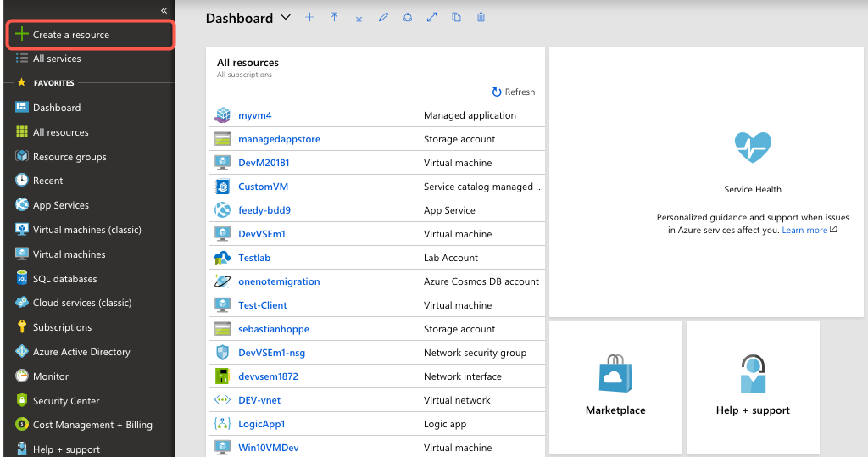Click the Win10VMDev resource name
The image size is (868, 457).
(x=269, y=448)
